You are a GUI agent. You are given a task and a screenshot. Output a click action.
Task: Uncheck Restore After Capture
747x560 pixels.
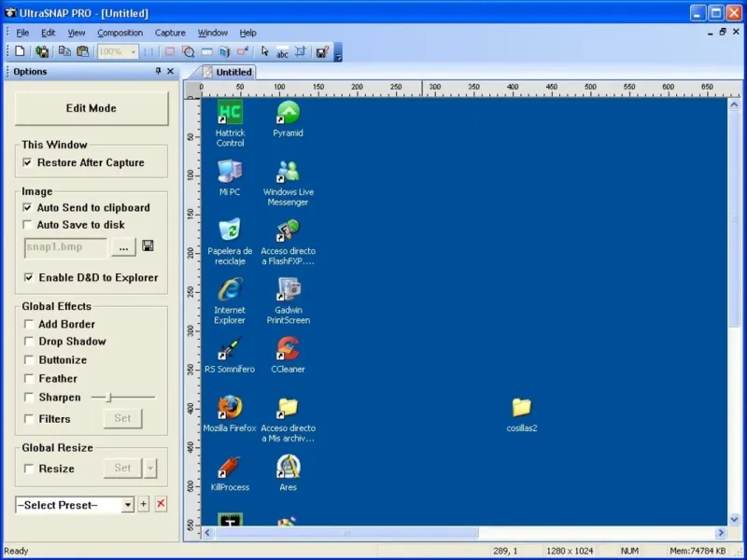[x=28, y=162]
